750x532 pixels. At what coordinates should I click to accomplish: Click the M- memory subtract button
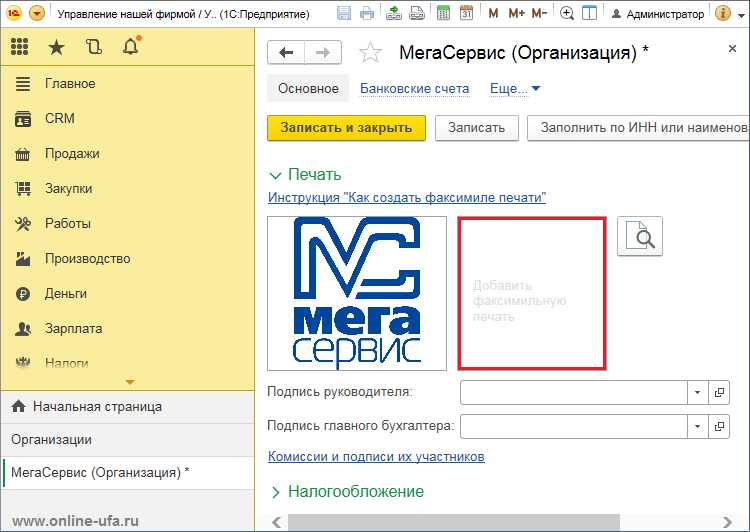tap(539, 13)
